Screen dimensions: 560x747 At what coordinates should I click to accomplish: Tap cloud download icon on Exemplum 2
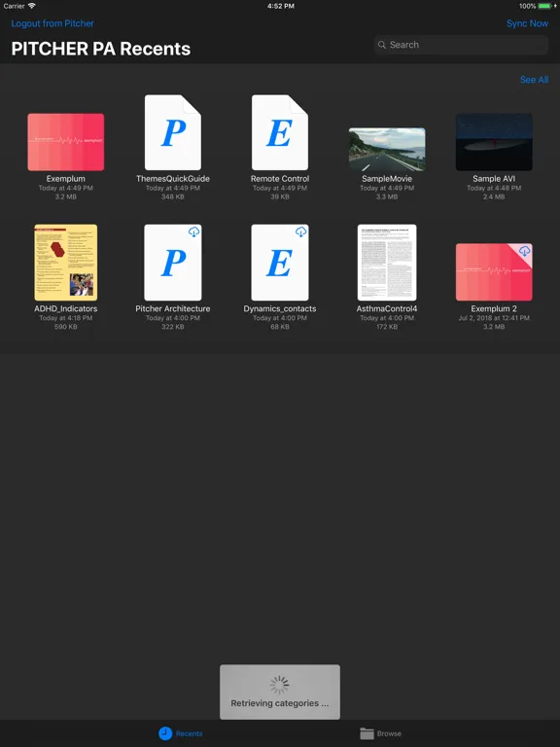(524, 251)
